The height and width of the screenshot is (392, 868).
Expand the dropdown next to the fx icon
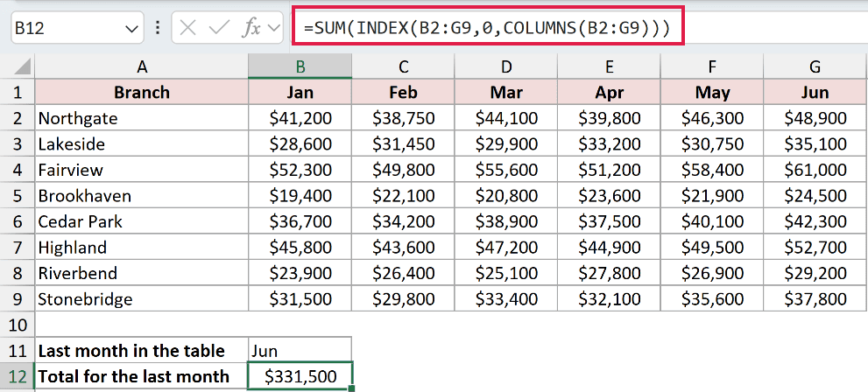pyautogui.click(x=274, y=28)
